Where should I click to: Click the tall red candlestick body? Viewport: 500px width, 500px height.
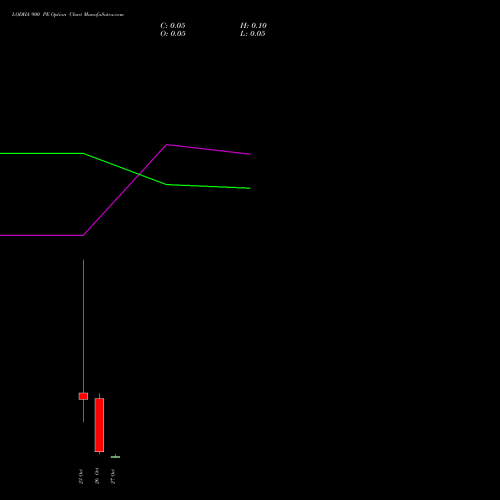(x=99, y=425)
